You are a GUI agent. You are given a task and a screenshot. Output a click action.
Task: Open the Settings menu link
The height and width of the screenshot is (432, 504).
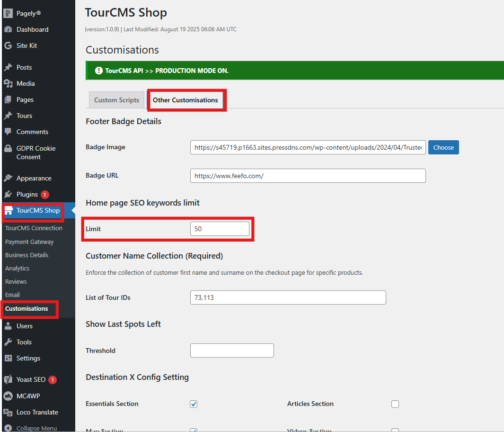click(28, 358)
